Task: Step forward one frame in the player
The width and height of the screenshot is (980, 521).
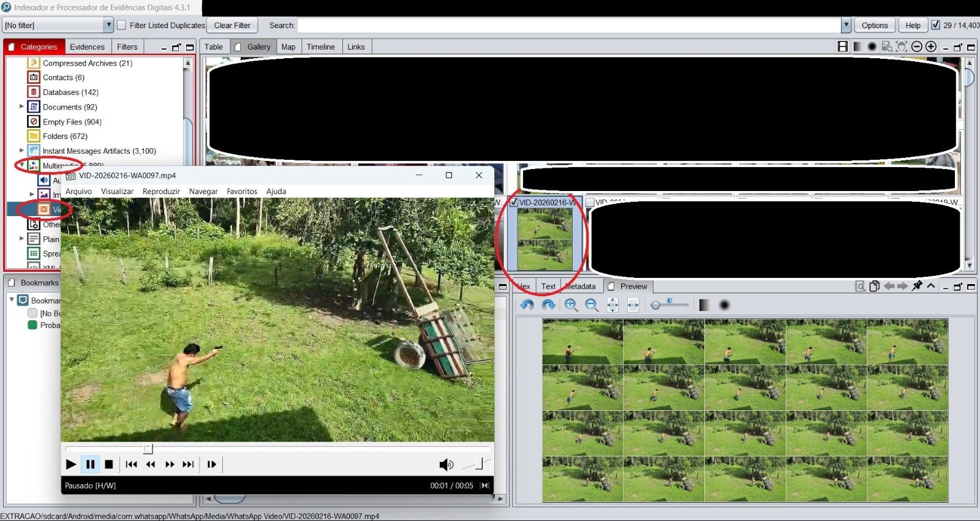Action: pos(211,465)
